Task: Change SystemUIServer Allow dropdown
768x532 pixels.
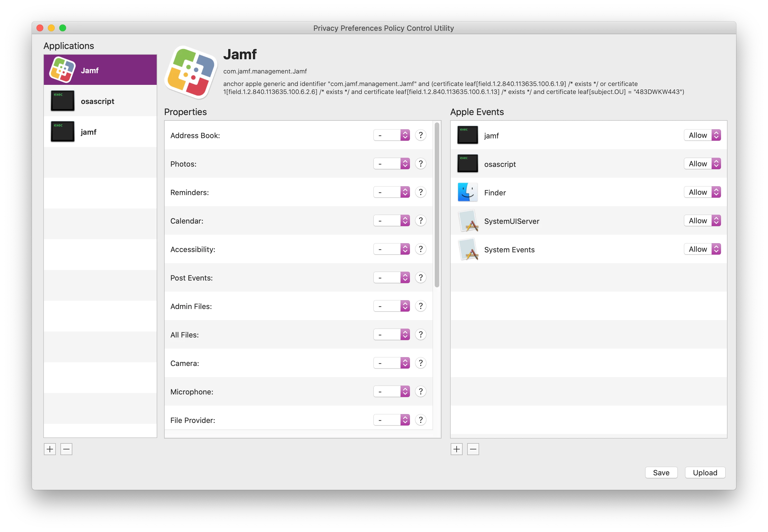Action: [x=702, y=221]
